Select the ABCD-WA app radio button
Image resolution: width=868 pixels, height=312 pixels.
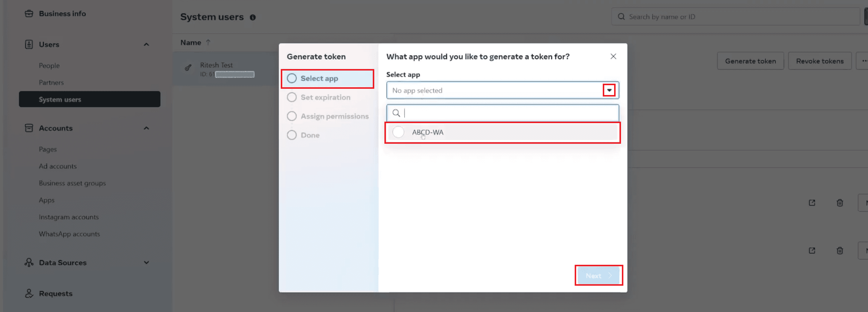tap(398, 132)
